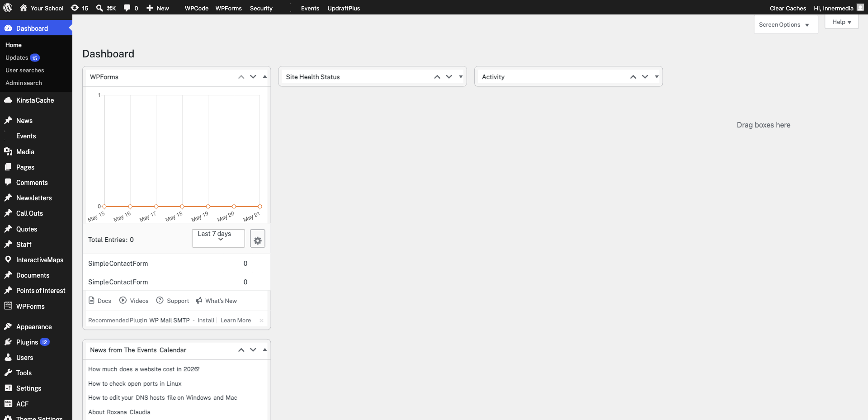Open the DNS hosts file article link
Image resolution: width=868 pixels, height=420 pixels.
pyautogui.click(x=163, y=397)
